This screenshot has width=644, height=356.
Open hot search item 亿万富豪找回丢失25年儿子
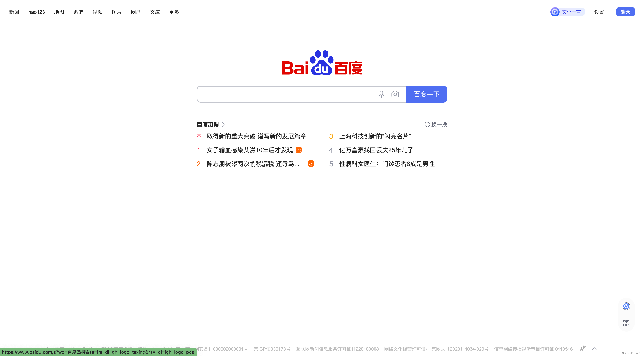coord(376,150)
